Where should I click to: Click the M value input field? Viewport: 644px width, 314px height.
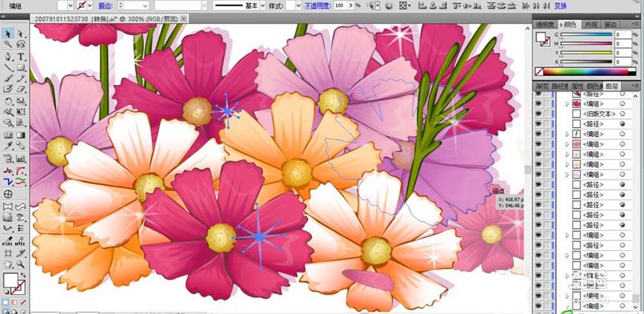pos(623,44)
